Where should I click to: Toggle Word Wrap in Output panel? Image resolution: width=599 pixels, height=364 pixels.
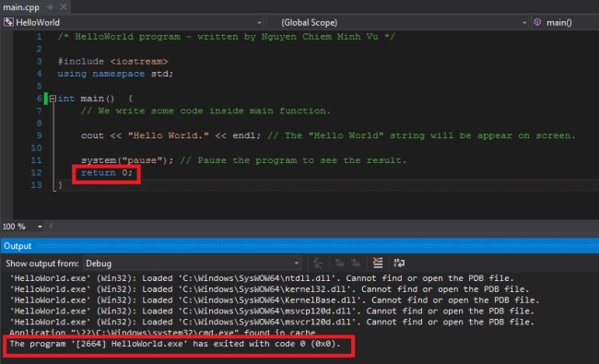(x=399, y=263)
